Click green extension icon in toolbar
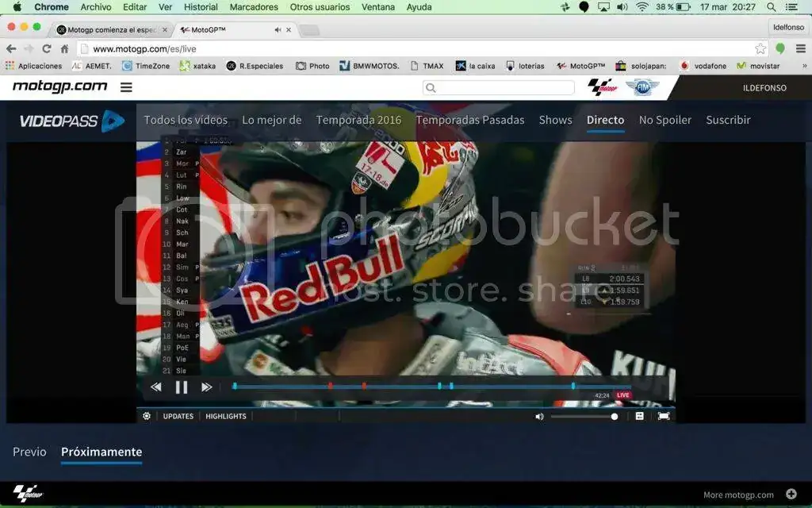812x508 pixels. click(x=780, y=48)
